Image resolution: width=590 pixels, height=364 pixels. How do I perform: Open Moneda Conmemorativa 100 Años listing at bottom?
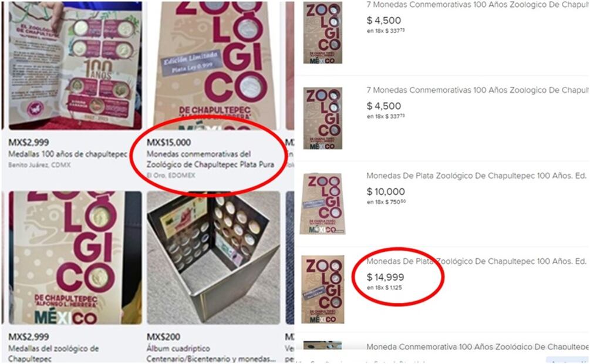[477, 347]
